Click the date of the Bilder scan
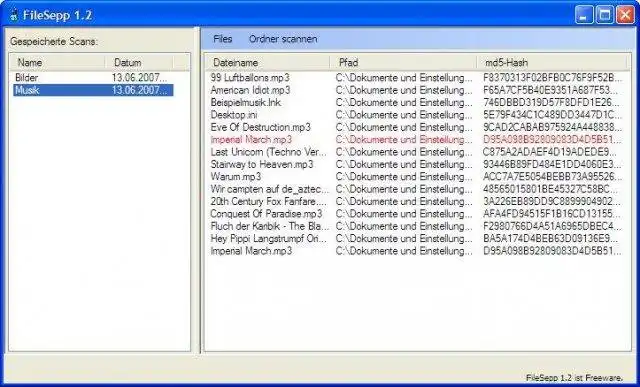The width and height of the screenshot is (640, 387). coord(139,78)
